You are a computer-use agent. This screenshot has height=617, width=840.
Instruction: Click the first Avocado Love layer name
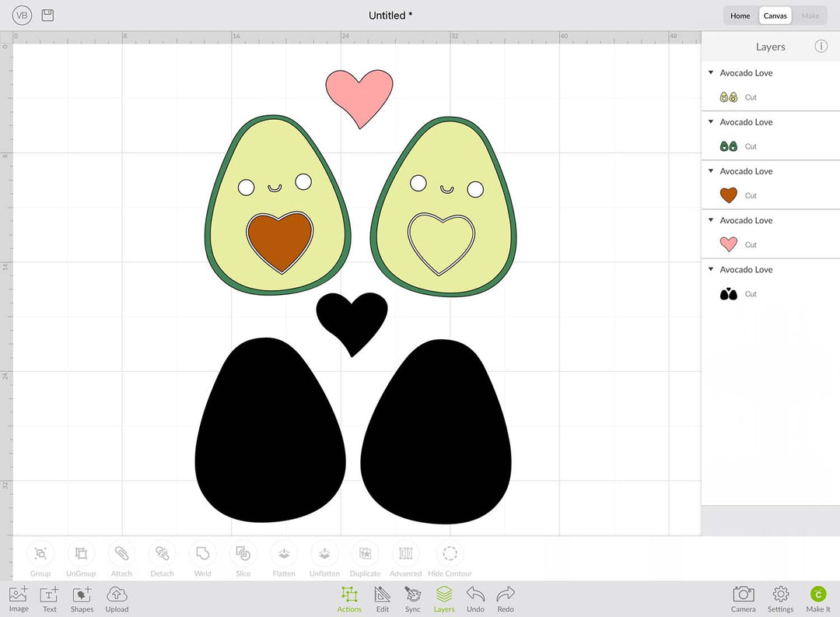point(746,73)
